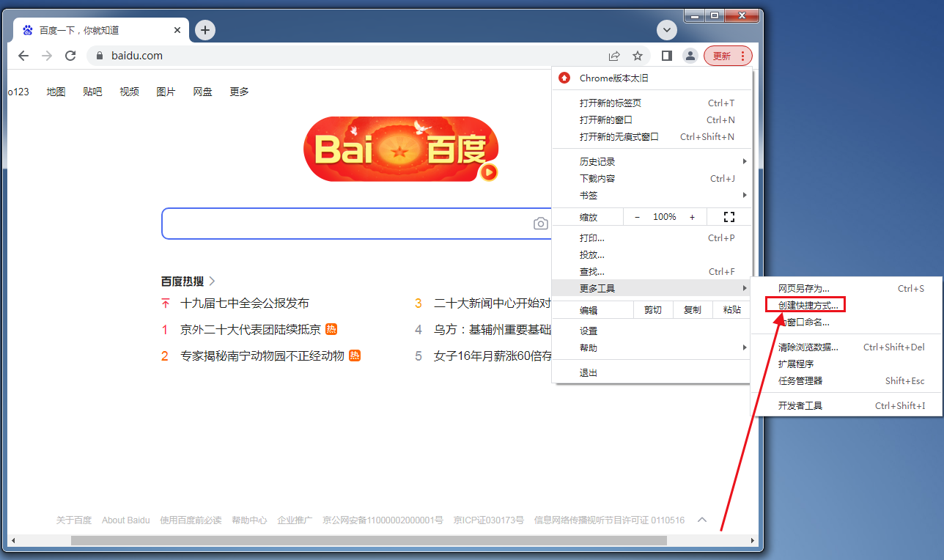Open the 贴吧 navigation link

coord(92,92)
